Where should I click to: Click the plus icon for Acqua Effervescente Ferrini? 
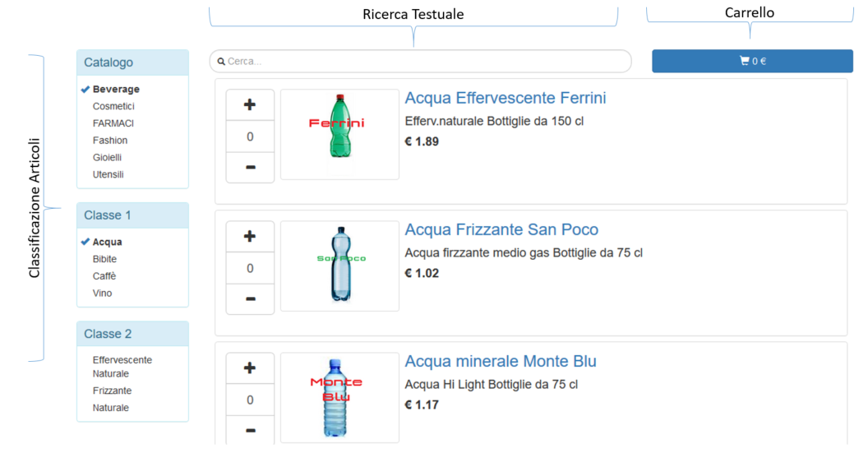[x=250, y=105]
